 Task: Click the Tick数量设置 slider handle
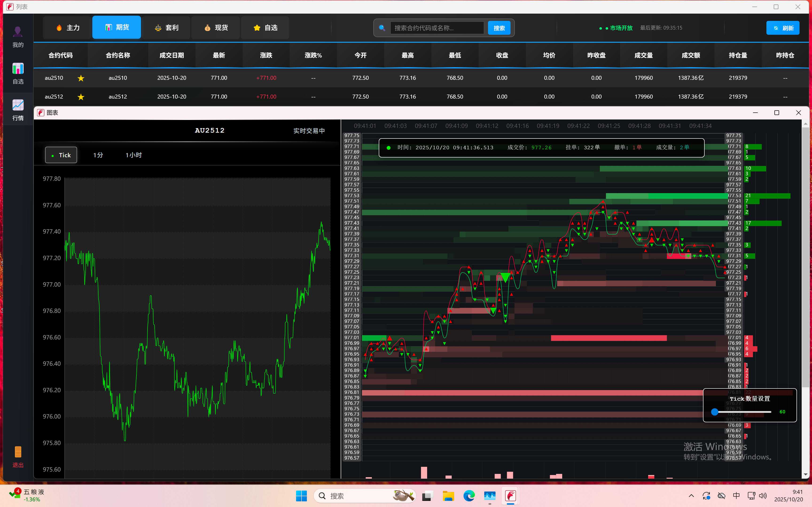[715, 412]
